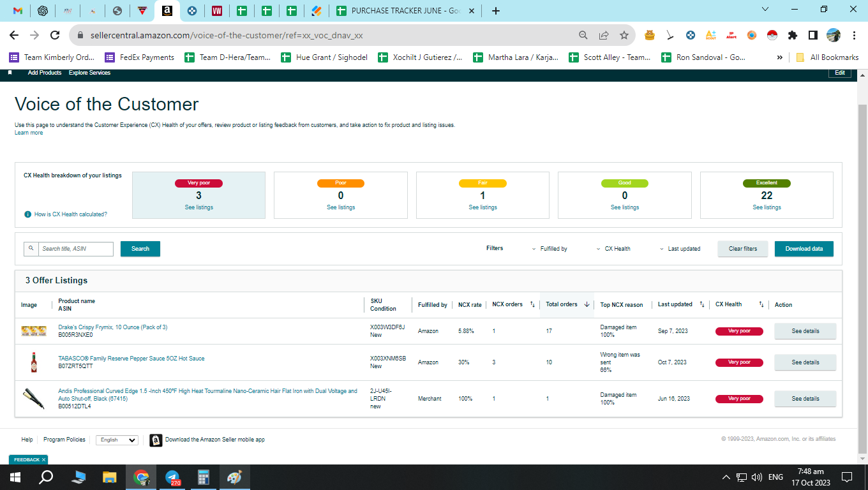Open the Team Kimberly Ord... bookmark

coord(52,57)
